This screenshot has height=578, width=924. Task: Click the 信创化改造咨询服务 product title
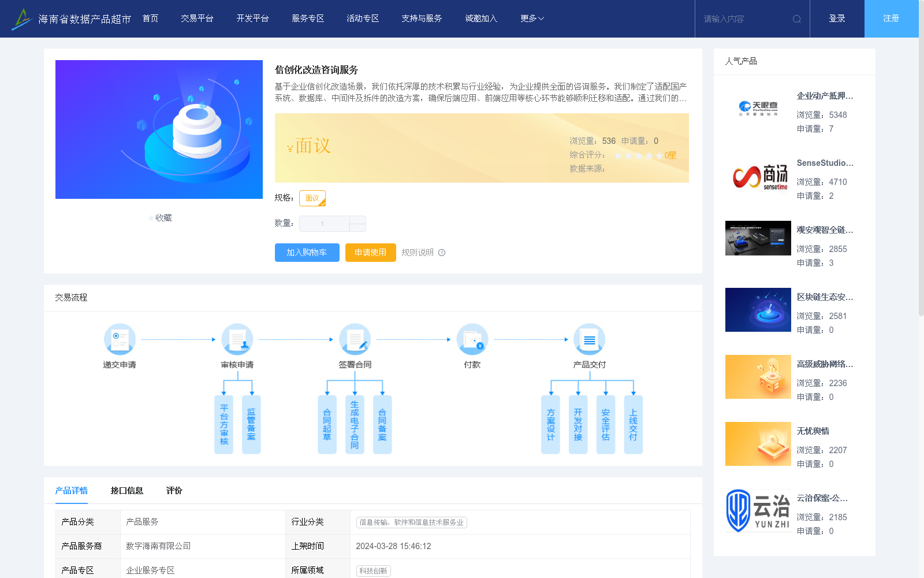click(316, 70)
